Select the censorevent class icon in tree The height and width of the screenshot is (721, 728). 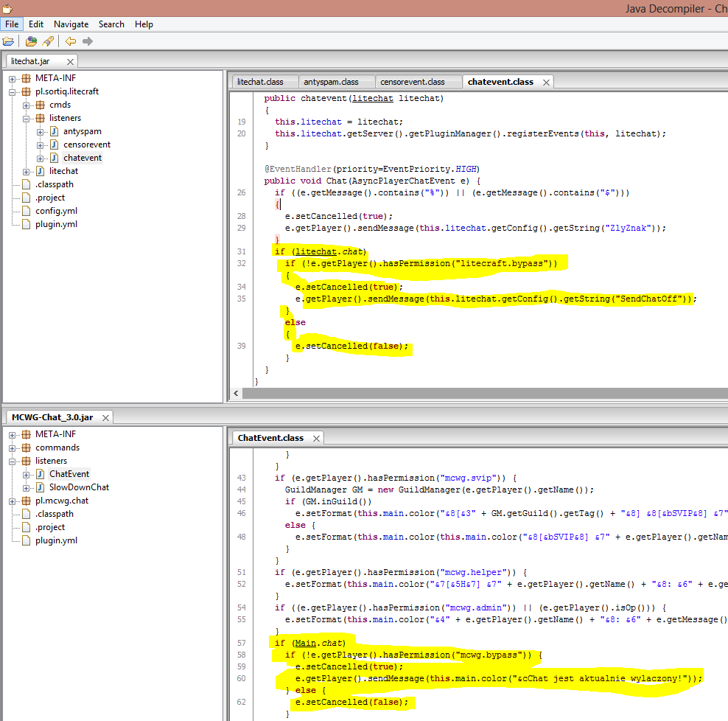pyautogui.click(x=54, y=144)
